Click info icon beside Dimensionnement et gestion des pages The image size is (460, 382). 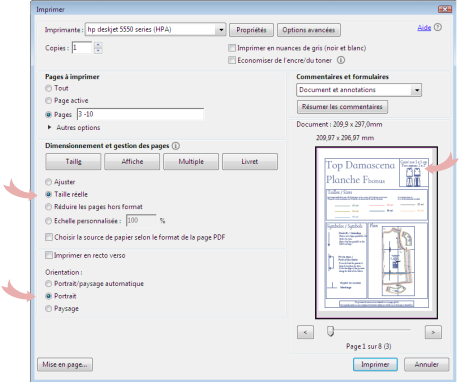176,146
